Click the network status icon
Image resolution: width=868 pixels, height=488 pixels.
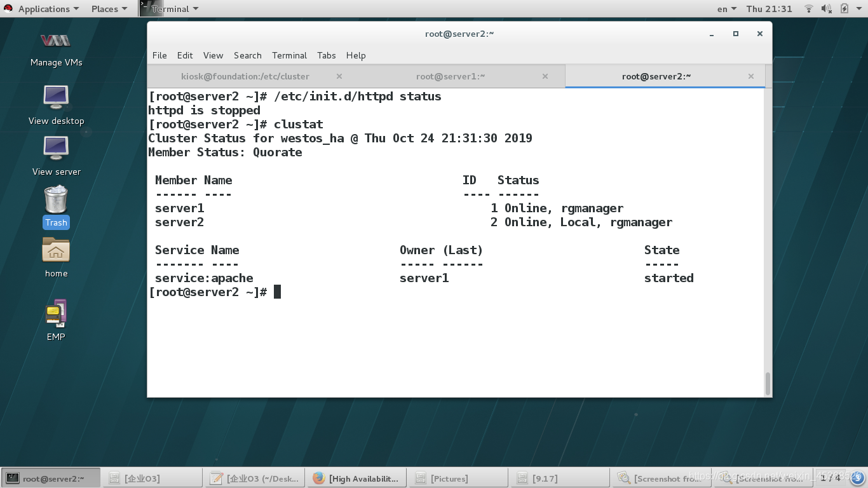click(x=809, y=9)
